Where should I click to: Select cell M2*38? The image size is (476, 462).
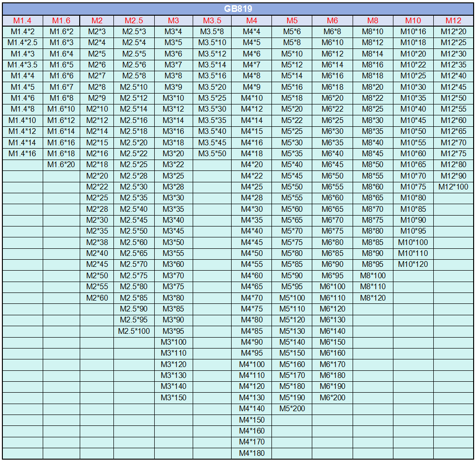pyautogui.click(x=97, y=242)
